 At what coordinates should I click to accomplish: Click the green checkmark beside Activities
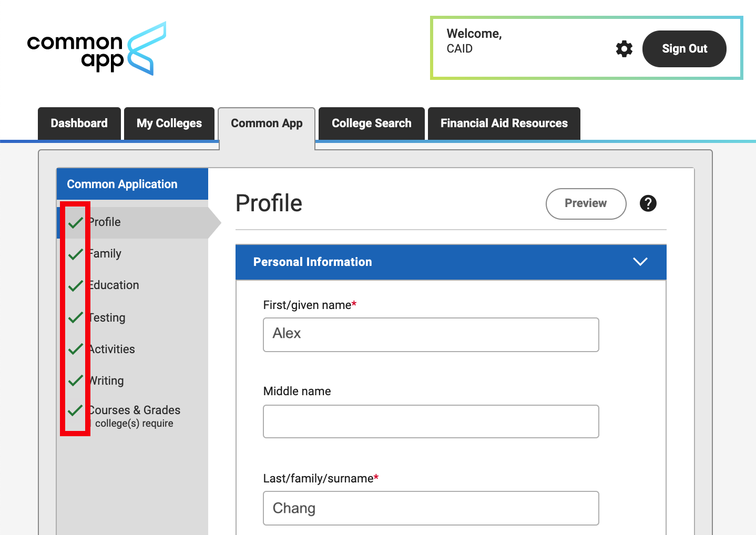pos(76,348)
